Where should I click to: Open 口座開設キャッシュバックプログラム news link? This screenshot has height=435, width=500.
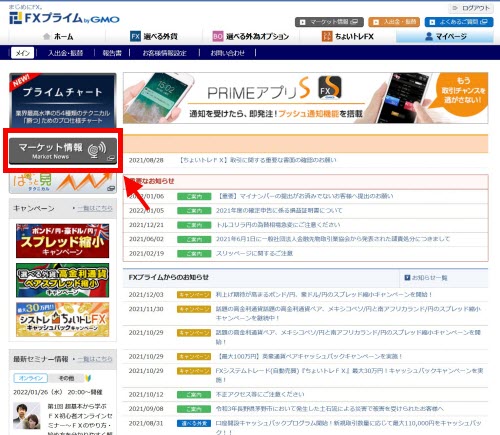[349, 427]
